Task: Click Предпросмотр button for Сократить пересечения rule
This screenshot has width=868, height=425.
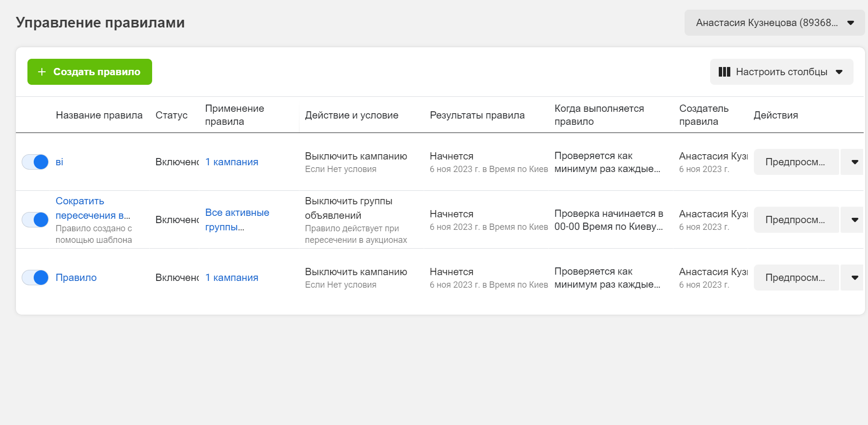Action: (796, 220)
